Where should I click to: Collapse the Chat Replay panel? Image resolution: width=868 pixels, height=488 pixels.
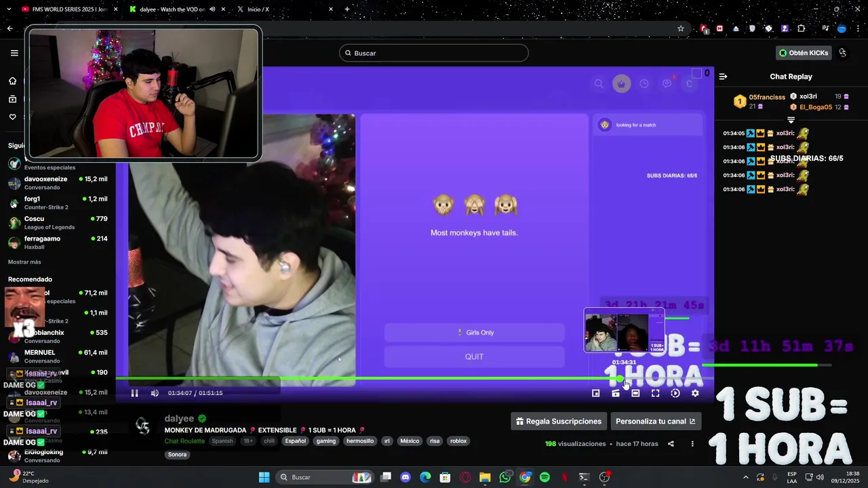point(723,77)
